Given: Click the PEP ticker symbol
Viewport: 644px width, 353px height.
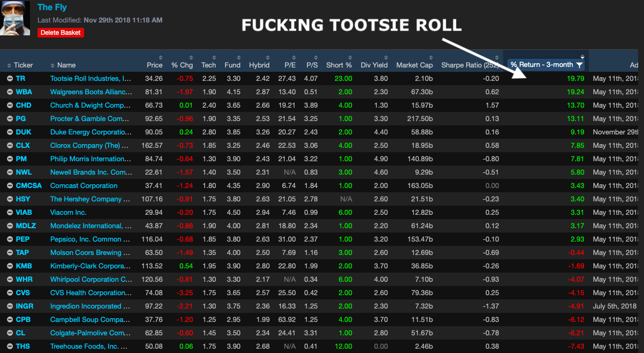Looking at the screenshot, I should 22,239.
